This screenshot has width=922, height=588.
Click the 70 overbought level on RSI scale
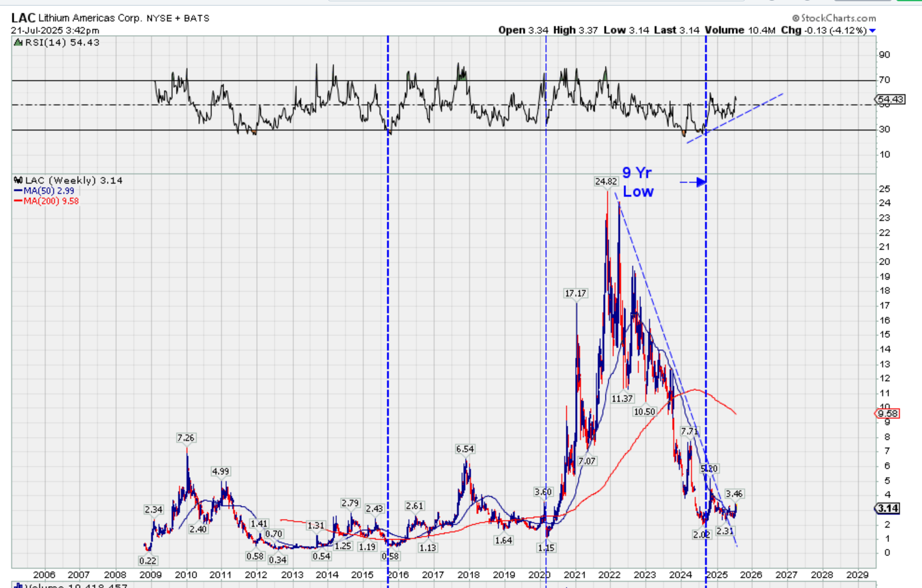pyautogui.click(x=884, y=80)
